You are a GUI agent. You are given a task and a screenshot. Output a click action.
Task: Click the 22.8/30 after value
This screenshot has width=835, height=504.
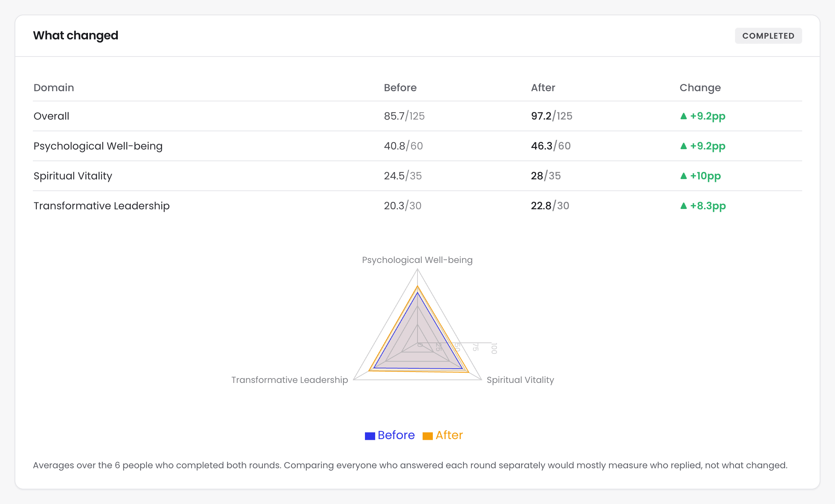(x=550, y=206)
